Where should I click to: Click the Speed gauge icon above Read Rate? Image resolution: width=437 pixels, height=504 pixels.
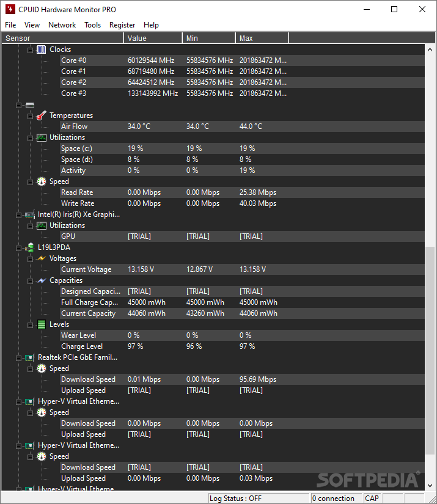tap(41, 181)
